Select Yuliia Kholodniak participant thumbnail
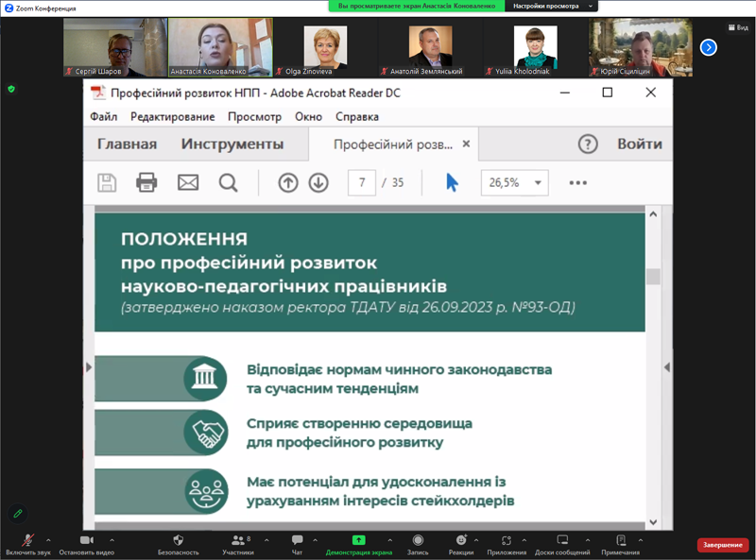Image resolution: width=756 pixels, height=560 pixels. (536, 47)
